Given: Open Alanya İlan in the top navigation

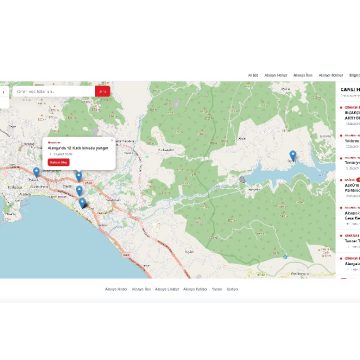Looking at the screenshot, I should point(303,75).
